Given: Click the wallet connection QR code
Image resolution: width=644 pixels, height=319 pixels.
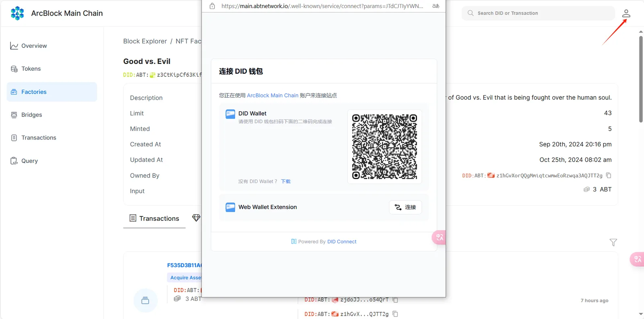Looking at the screenshot, I should tap(384, 146).
